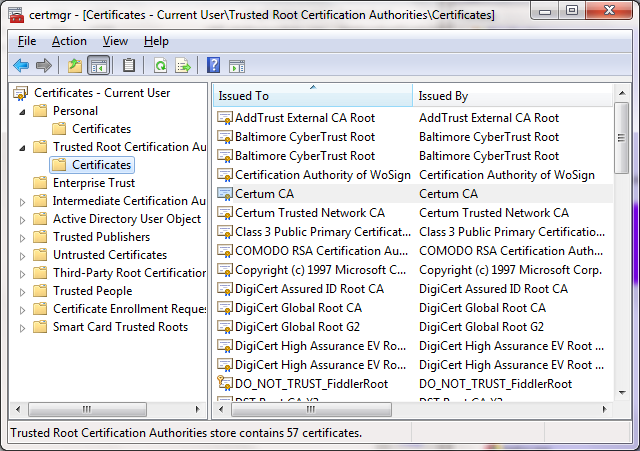Screen dimensions: 640x451
Task: Collapse the Trusted Root Certification Authorities node
Action: (x=22, y=148)
